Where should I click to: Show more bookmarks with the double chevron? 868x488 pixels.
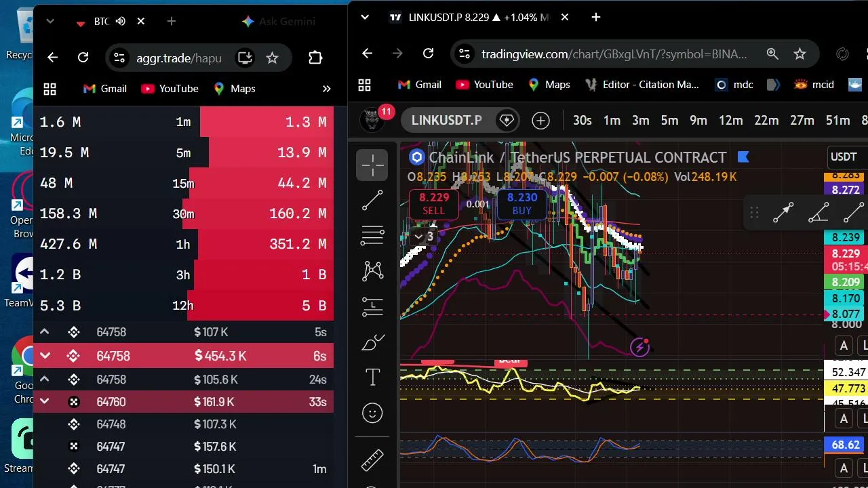pyautogui.click(x=326, y=89)
